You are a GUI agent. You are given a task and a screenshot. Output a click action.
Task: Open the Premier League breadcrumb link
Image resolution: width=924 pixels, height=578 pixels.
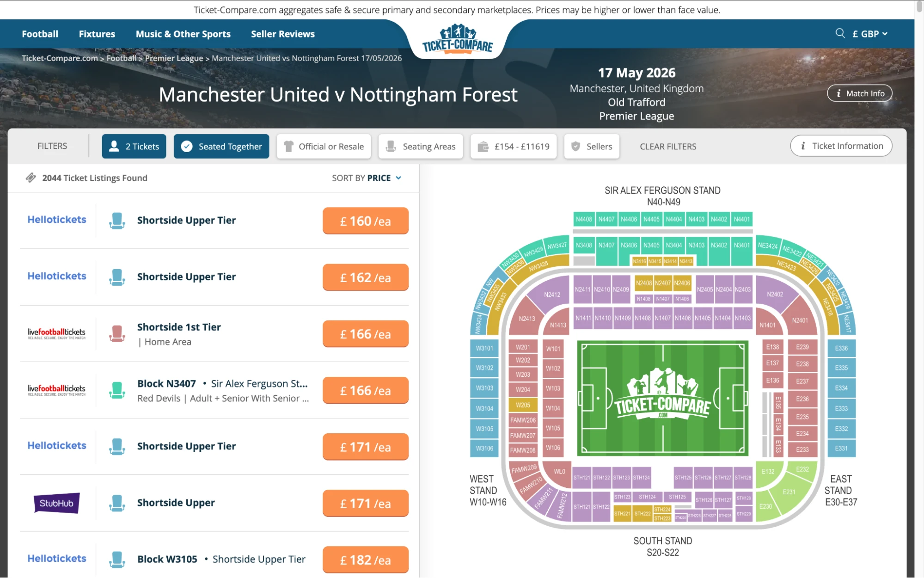point(173,58)
